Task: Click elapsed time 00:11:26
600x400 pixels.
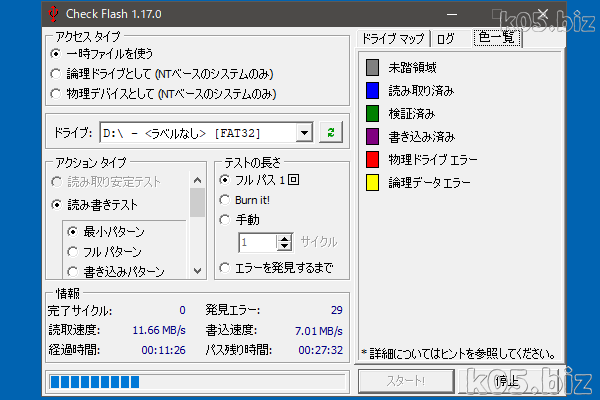Action: tap(163, 350)
